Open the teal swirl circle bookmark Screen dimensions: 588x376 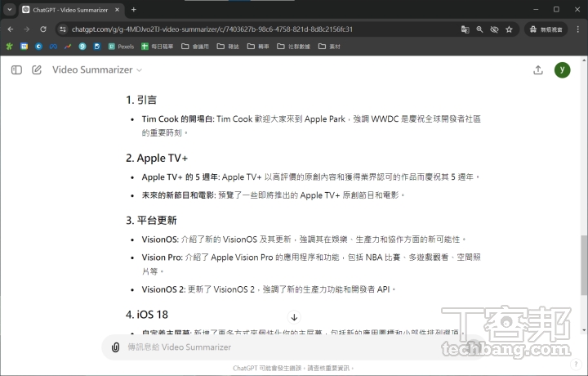(82, 46)
